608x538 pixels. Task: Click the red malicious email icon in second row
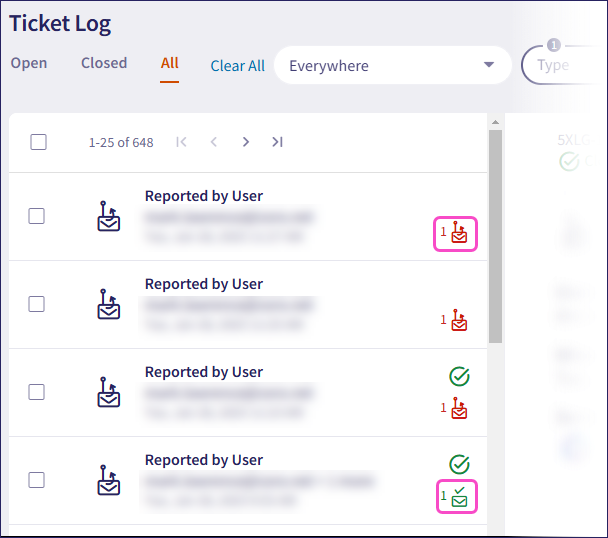coord(459,321)
